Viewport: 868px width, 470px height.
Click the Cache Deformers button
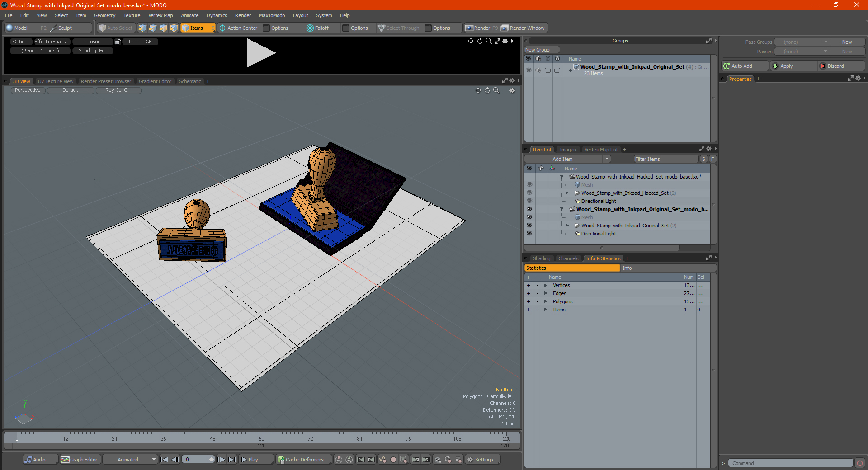(301, 460)
